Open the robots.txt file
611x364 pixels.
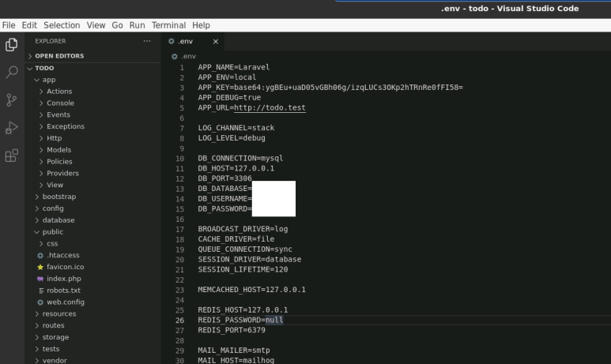coord(92,291)
